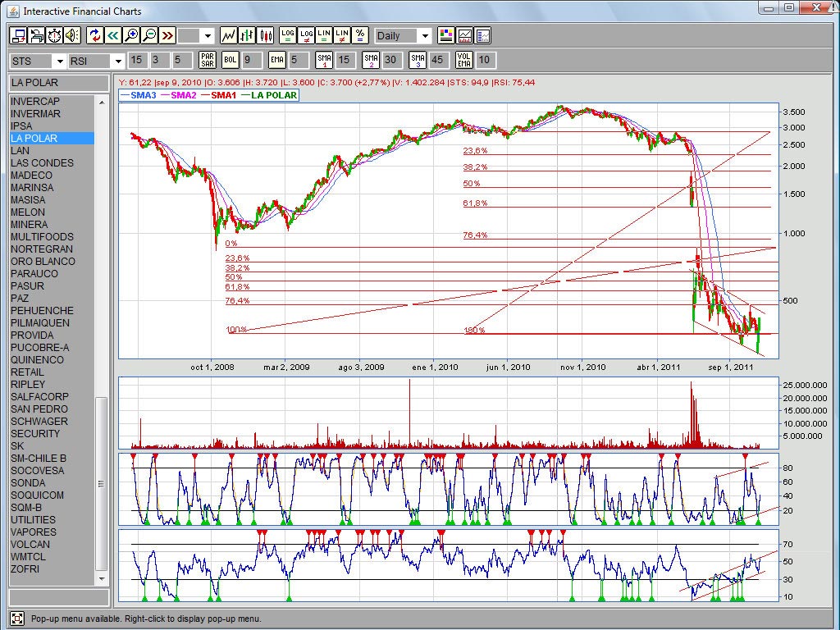Screen dimensions: 840x630
Task: Click the percent scale button
Action: (360, 35)
